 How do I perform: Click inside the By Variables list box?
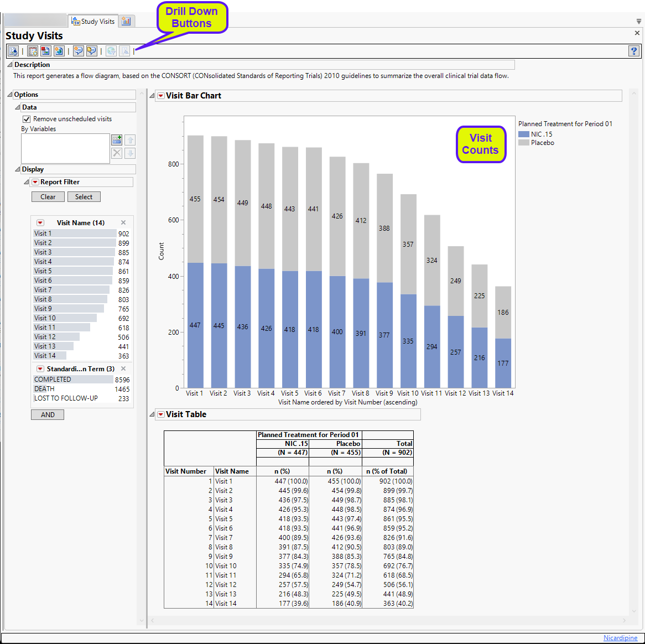pos(65,148)
